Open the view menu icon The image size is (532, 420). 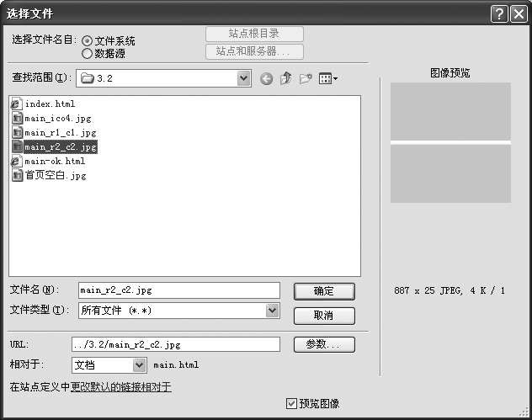pyautogui.click(x=328, y=79)
